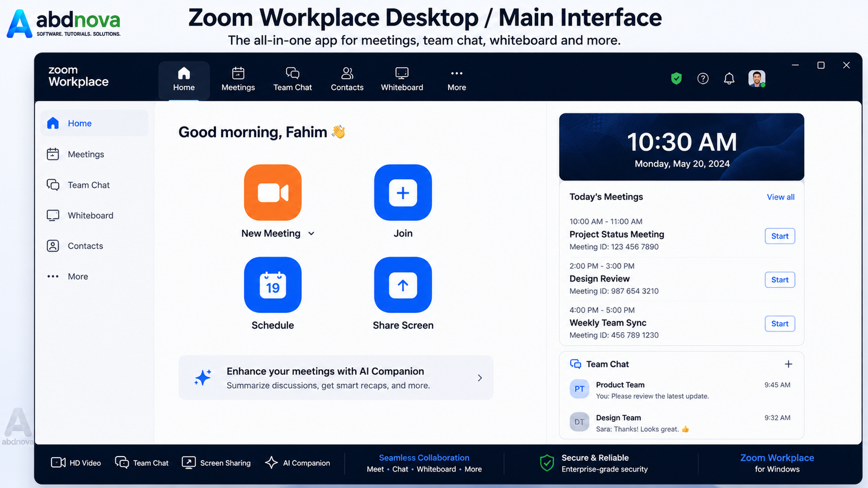Start the Weekly Team Sync meeting
The height and width of the screenshot is (488, 868).
(780, 324)
